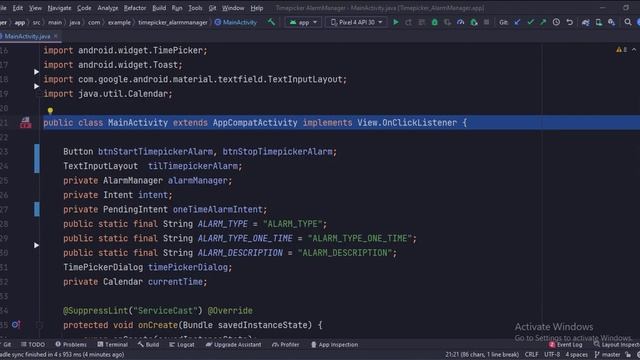
Task: Open the TODO tool window
Action: click(33, 344)
